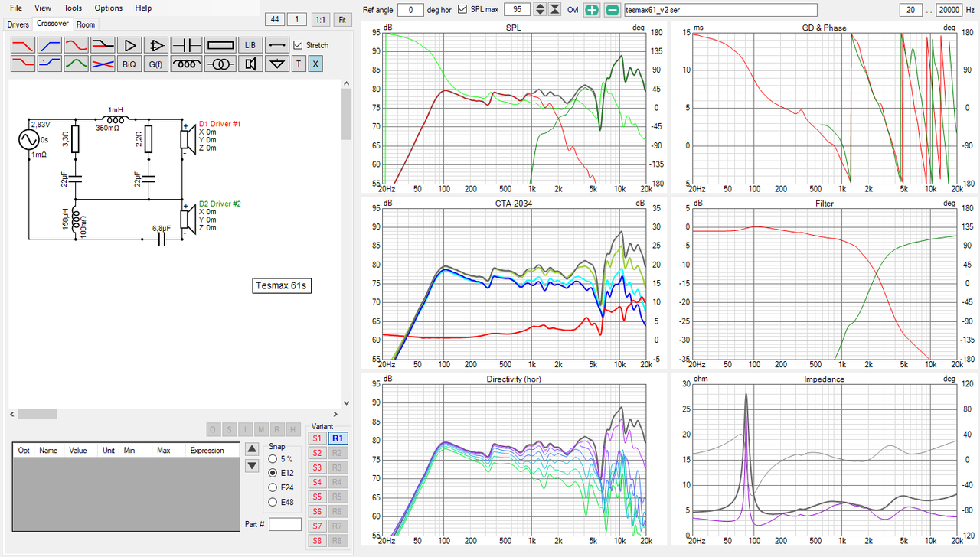
Task: Add the blue high-shelf filter block
Action: (50, 64)
